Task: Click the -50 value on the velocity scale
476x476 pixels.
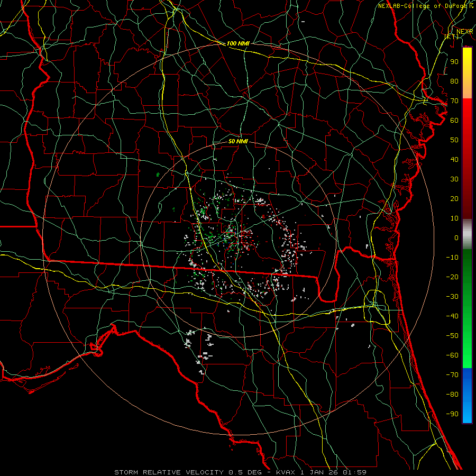Action: click(452, 335)
